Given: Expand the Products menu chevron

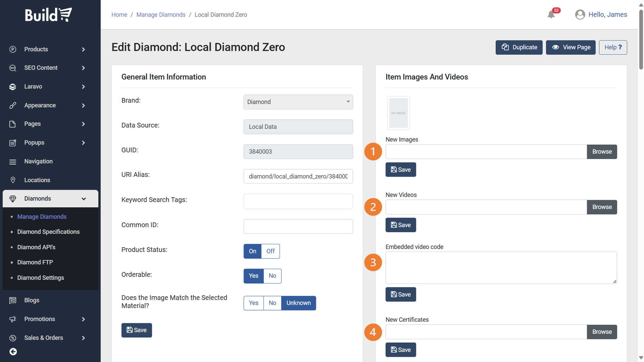Looking at the screenshot, I should [83, 49].
